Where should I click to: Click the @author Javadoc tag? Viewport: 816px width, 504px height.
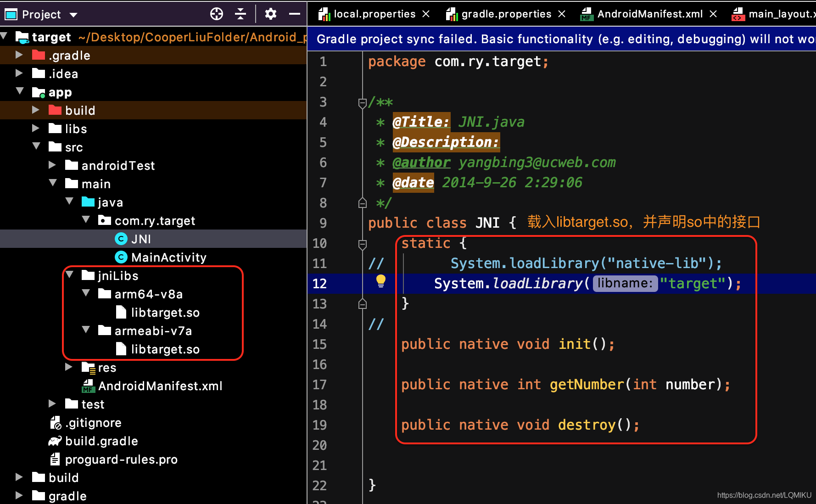pyautogui.click(x=421, y=162)
